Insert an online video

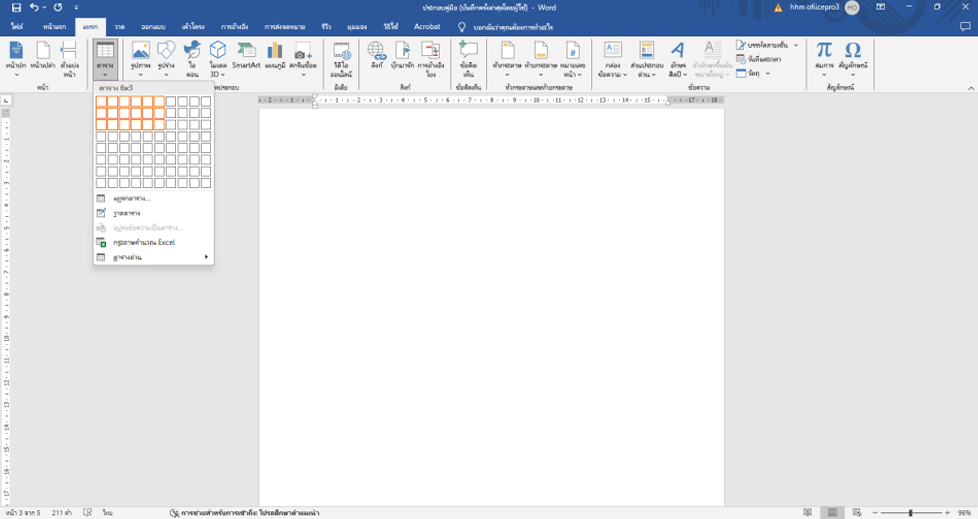341,58
